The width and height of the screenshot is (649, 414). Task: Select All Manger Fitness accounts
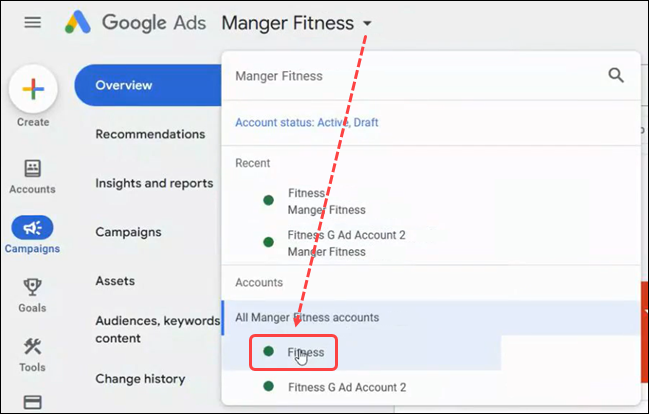click(431, 318)
